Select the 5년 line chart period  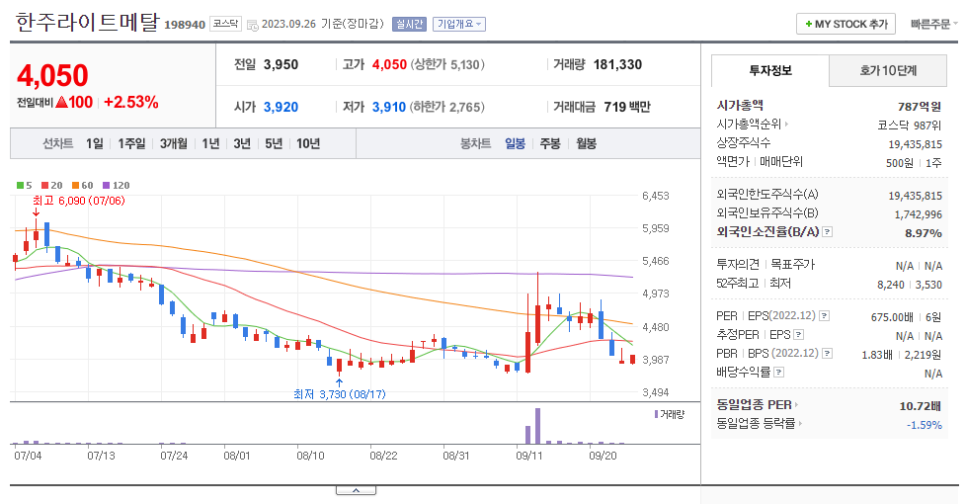coord(274,144)
